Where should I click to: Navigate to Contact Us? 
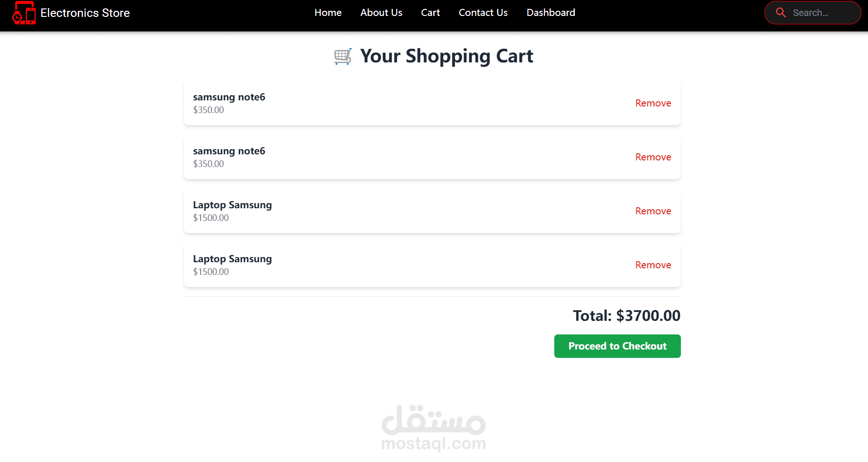[483, 13]
